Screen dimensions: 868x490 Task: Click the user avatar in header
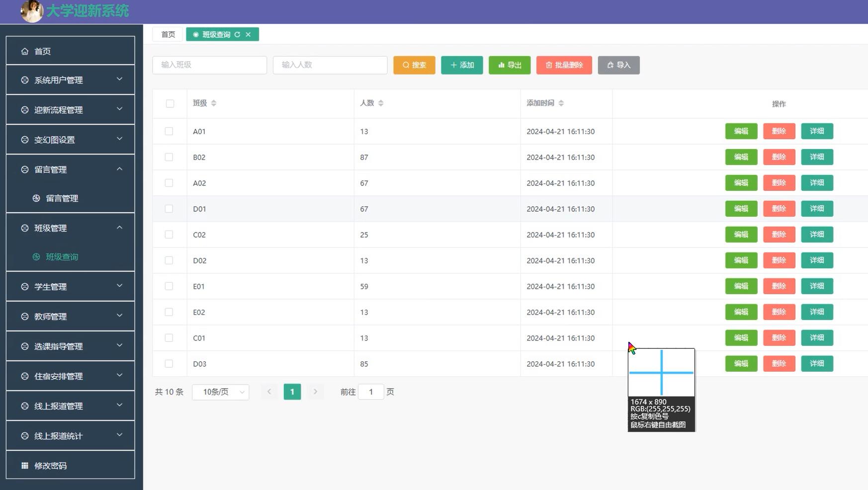(x=32, y=11)
